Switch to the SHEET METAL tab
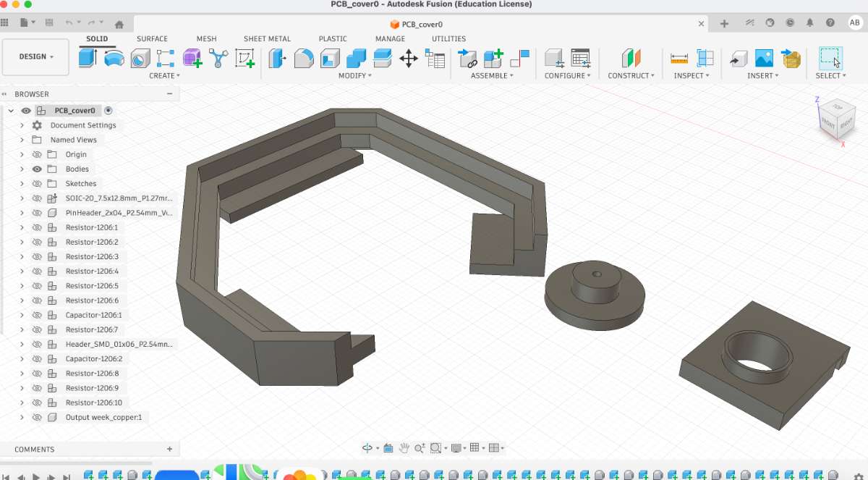 (x=267, y=39)
